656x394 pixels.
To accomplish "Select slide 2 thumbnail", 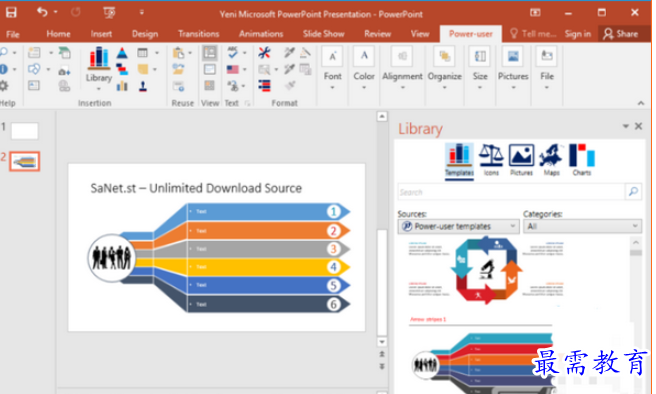I will point(25,161).
